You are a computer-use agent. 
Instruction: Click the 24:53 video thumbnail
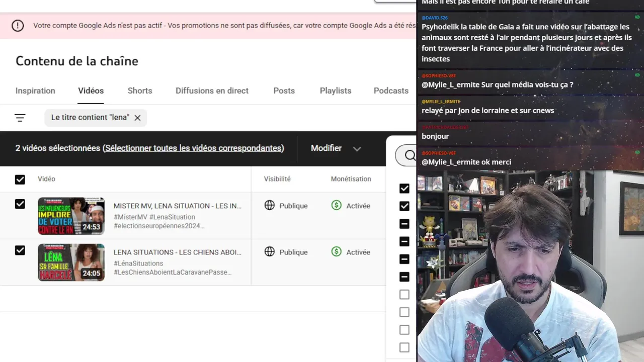click(x=71, y=216)
